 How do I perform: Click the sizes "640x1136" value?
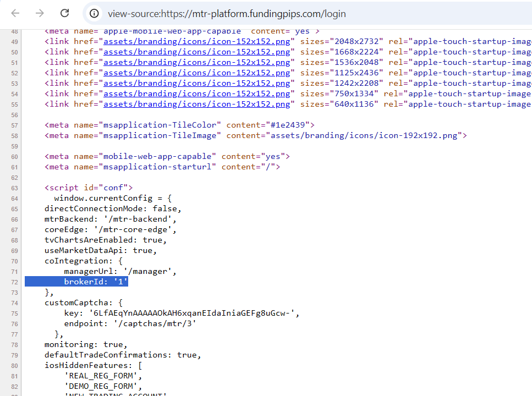click(x=354, y=104)
